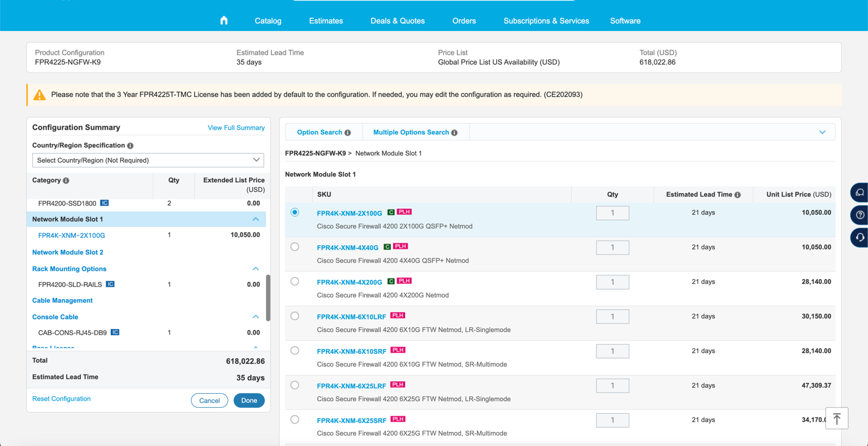The width and height of the screenshot is (868, 446).
Task: Click configuration summary vertical scrollbar
Action: pyautogui.click(x=268, y=297)
